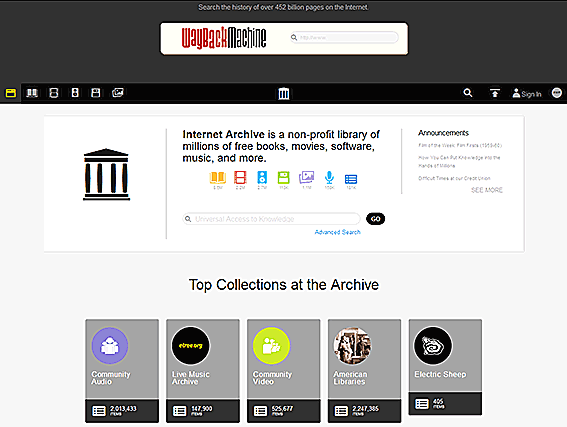
Task: Open the Electric Sheep collection tile
Action: (x=445, y=367)
